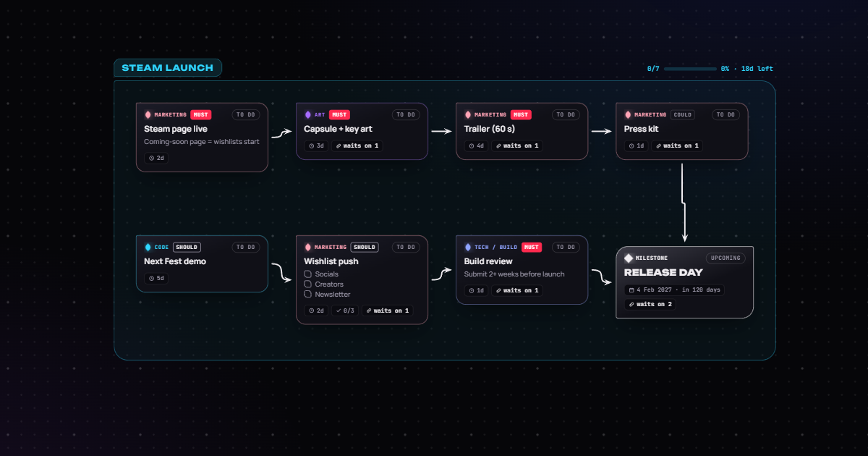Select the Steam page live card title
The height and width of the screenshot is (456, 868).
tap(176, 129)
